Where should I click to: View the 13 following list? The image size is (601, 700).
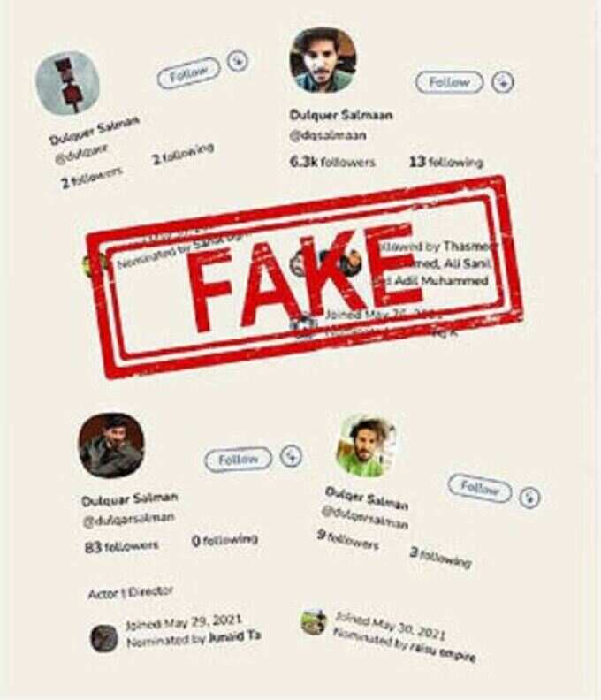tap(446, 162)
